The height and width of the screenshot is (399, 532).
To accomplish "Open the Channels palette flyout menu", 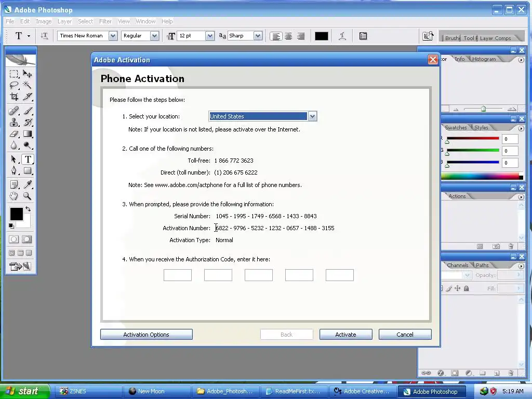I will [x=521, y=267].
